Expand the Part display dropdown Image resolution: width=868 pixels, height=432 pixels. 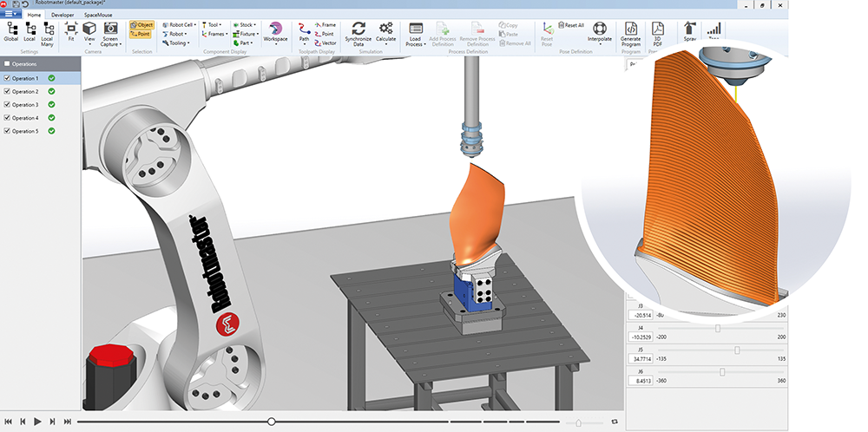coord(243,43)
